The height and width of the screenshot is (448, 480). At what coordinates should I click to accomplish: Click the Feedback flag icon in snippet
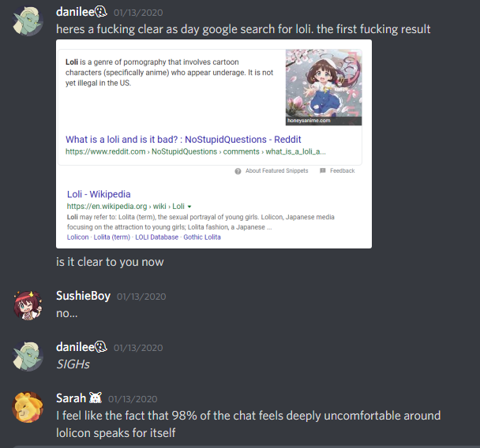tap(323, 170)
